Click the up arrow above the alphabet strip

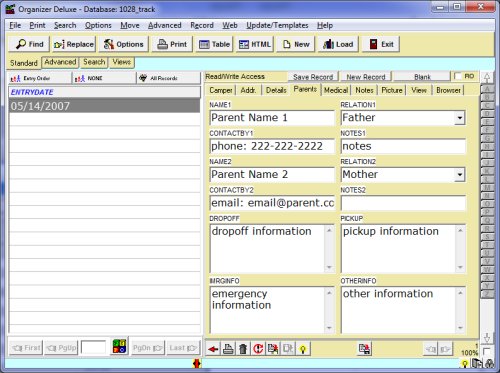[x=487, y=78]
